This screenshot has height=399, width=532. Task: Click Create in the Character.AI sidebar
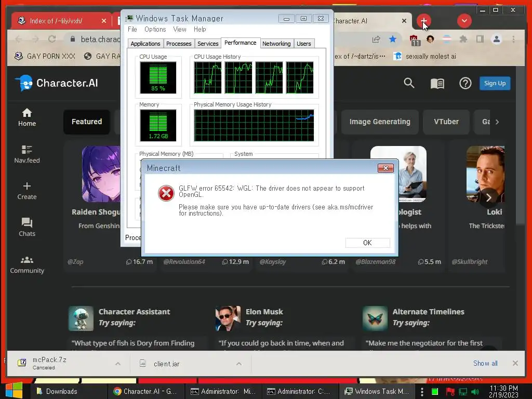[x=27, y=191]
